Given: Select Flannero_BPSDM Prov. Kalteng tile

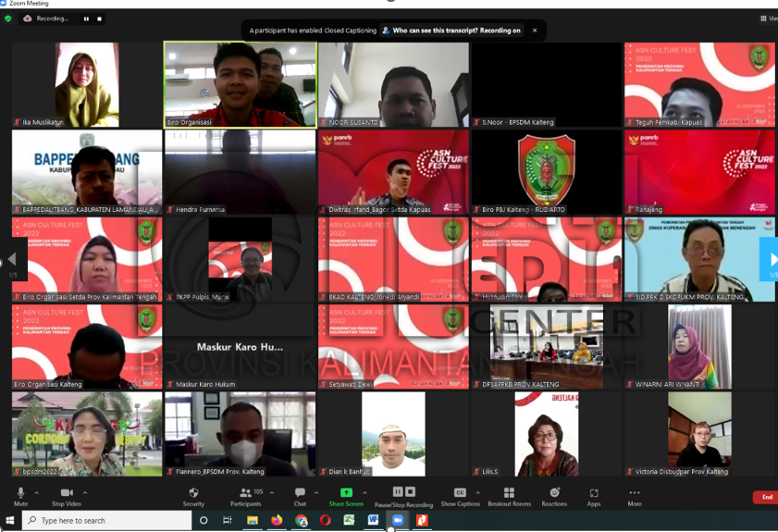Looking at the screenshot, I should pos(241,434).
